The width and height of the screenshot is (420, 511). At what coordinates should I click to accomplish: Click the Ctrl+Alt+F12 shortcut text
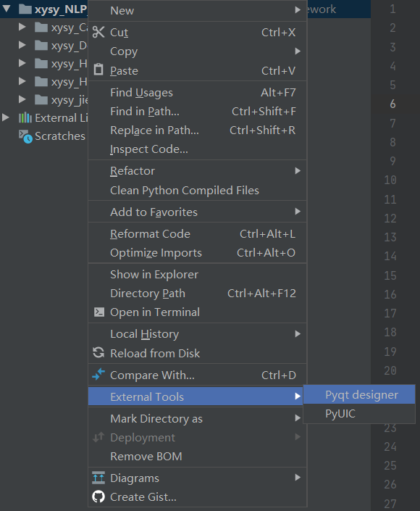coord(261,294)
